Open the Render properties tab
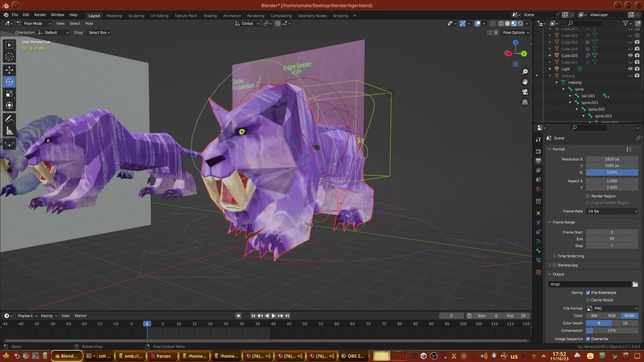 (538, 151)
